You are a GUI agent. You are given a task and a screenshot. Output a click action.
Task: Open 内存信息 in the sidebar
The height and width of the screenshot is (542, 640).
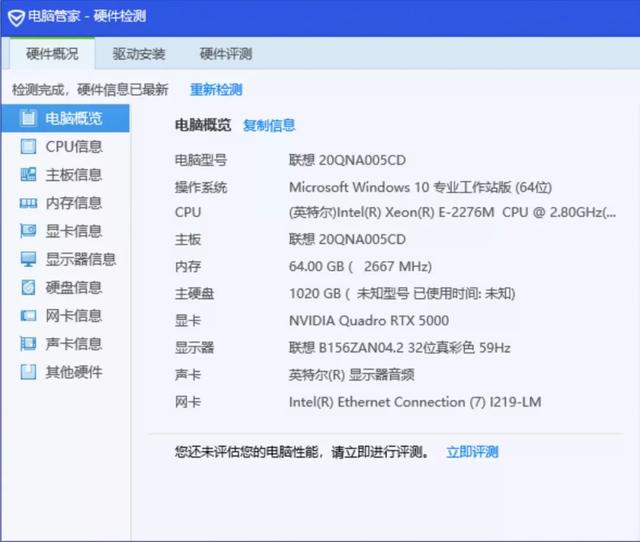pyautogui.click(x=65, y=203)
